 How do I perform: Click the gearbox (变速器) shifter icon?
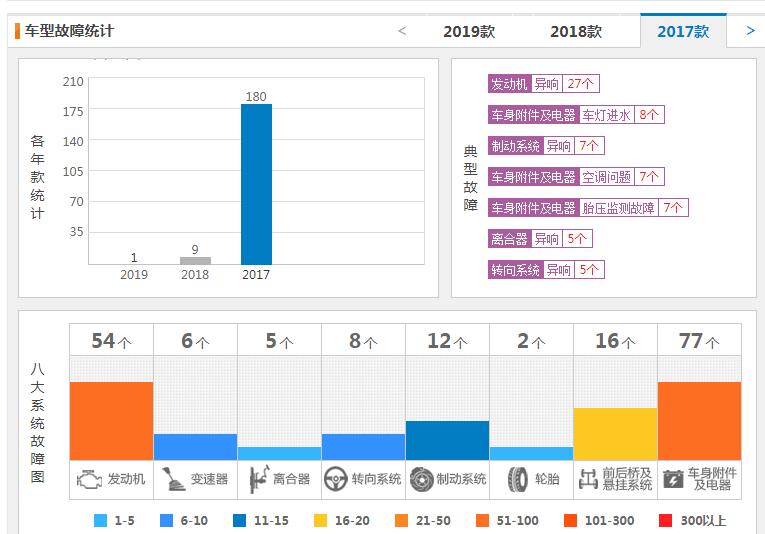(174, 479)
